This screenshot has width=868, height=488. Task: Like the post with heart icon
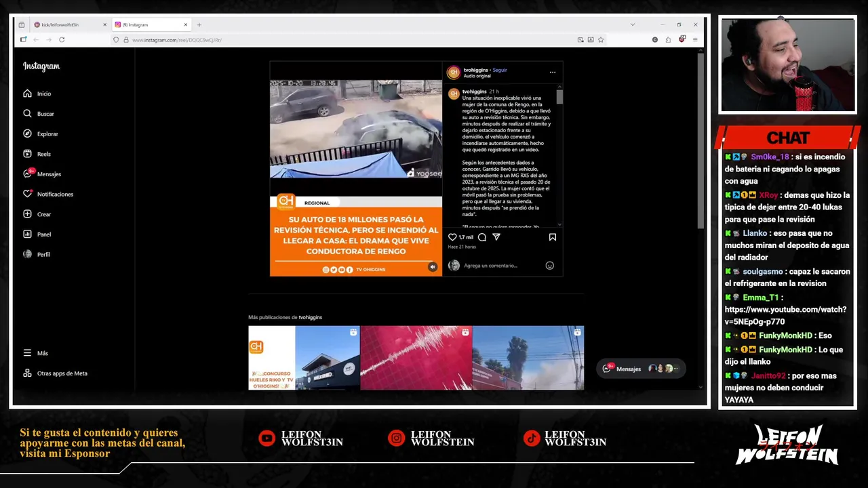(x=452, y=237)
